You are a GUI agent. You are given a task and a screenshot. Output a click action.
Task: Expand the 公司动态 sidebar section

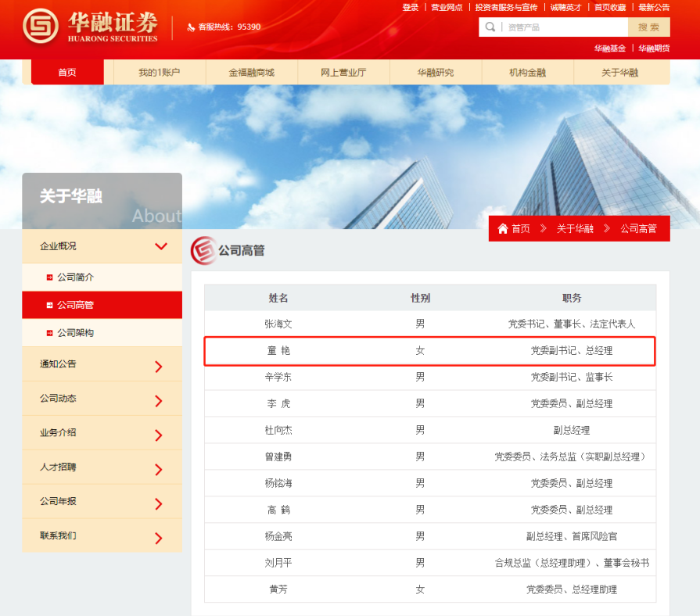tap(159, 401)
